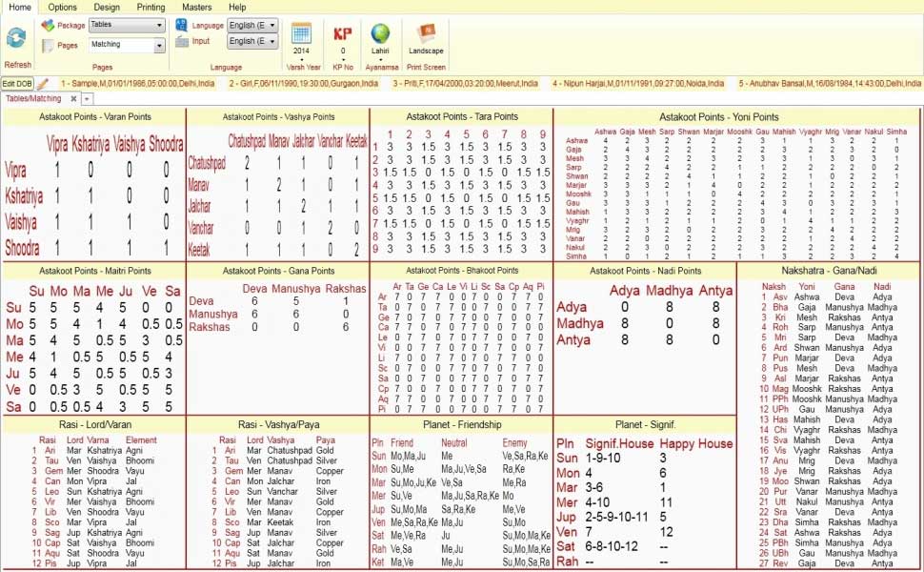Click the Rasi - Vashya/Paya header
Screen dimensions: 924x572
(278, 424)
